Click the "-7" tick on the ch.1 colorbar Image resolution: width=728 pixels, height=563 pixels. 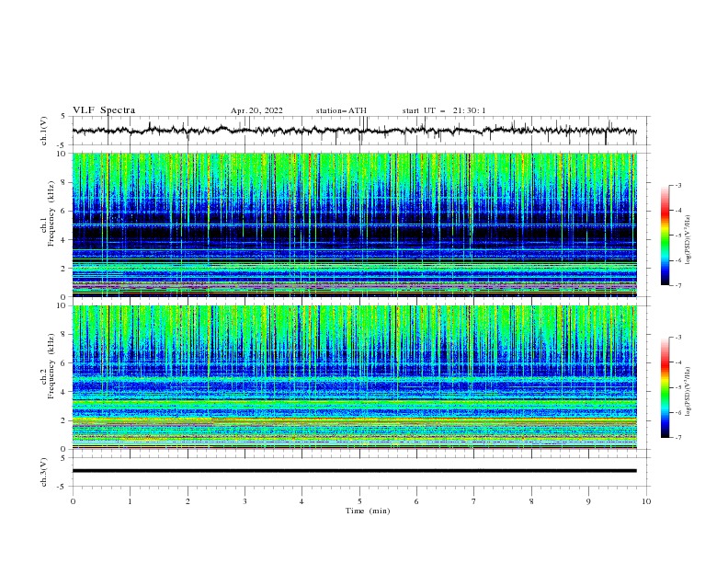(678, 285)
